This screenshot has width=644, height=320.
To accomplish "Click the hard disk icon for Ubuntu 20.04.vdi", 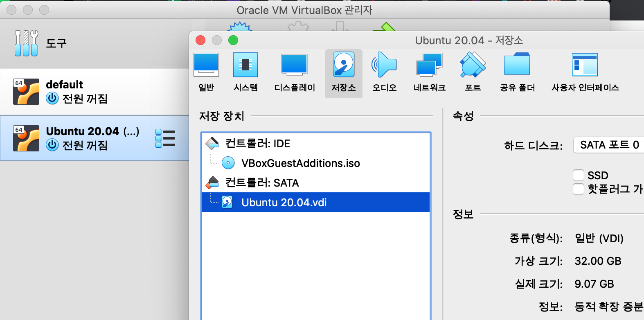I will [227, 202].
